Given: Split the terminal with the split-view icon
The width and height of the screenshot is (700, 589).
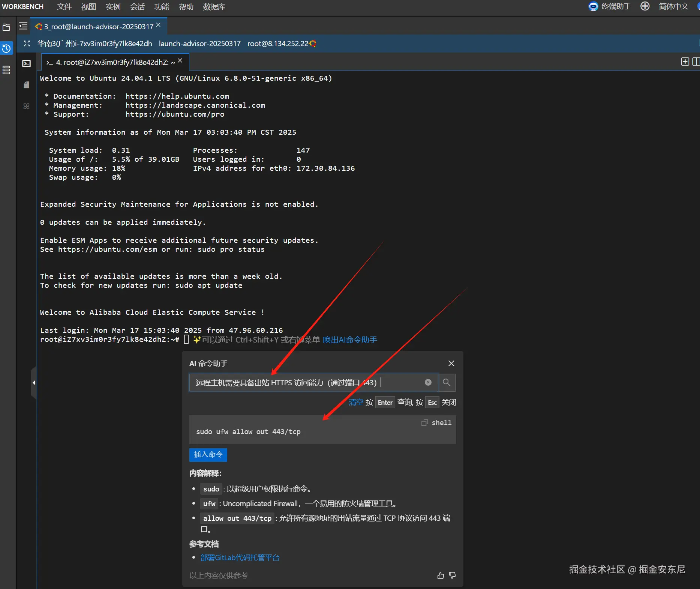Looking at the screenshot, I should (696, 62).
